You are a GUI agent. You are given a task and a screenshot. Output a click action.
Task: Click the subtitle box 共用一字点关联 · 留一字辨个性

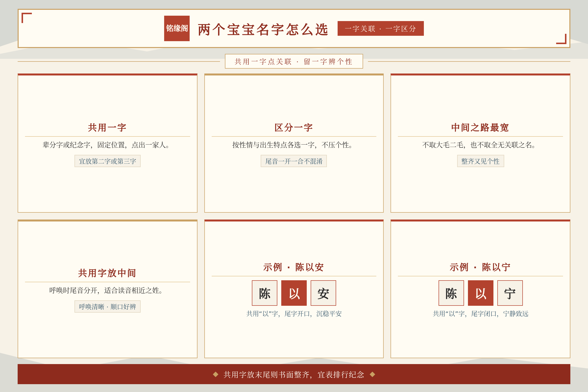pyautogui.click(x=294, y=61)
